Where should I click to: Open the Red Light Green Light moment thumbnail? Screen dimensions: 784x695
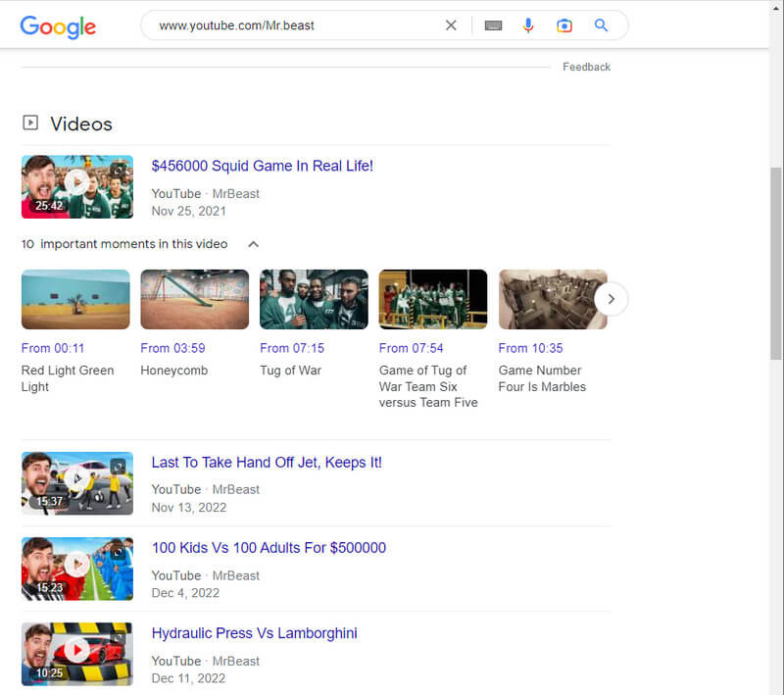click(x=75, y=300)
